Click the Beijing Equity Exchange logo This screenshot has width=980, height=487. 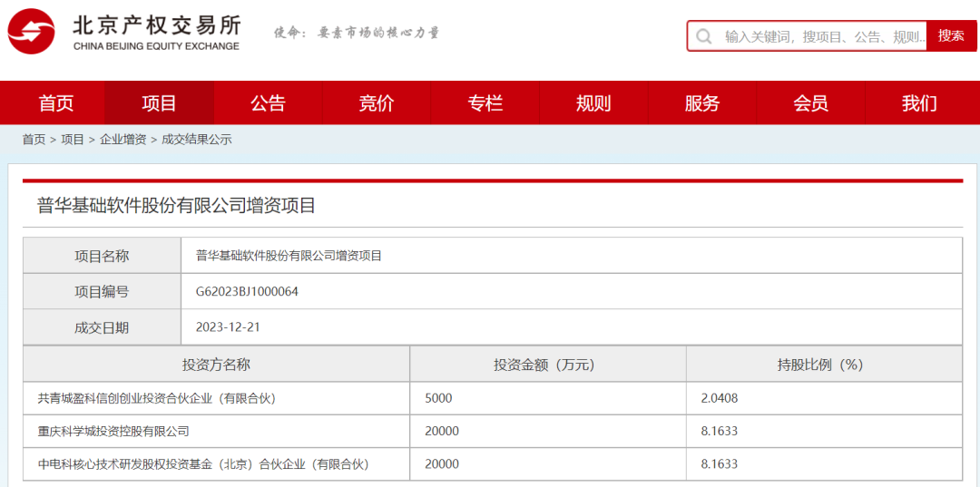pyautogui.click(x=123, y=33)
